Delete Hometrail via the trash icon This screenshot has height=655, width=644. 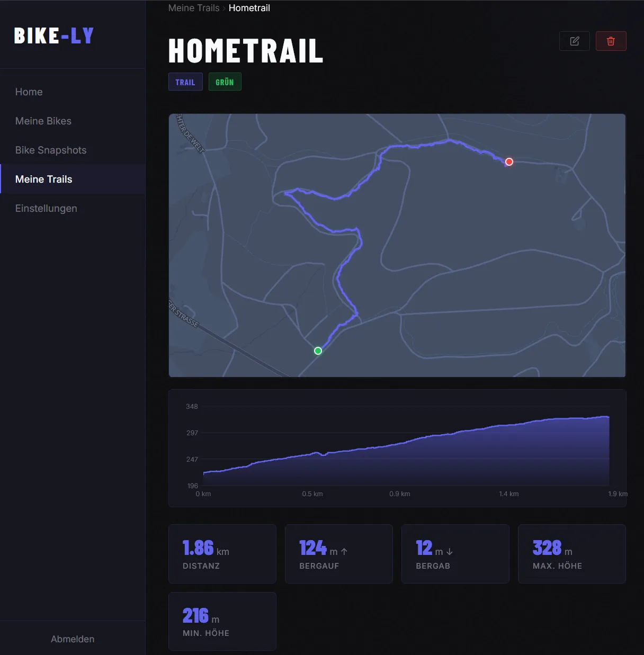pyautogui.click(x=611, y=41)
